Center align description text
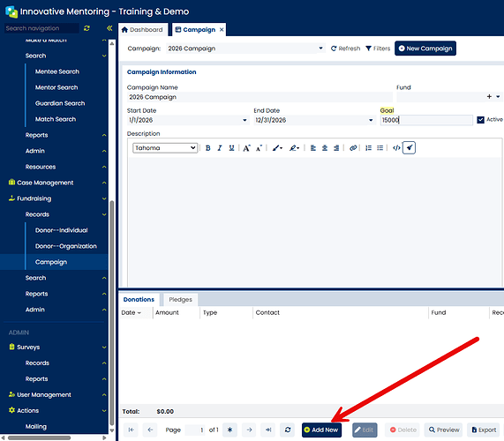This screenshot has height=441, width=504. pos(325,148)
